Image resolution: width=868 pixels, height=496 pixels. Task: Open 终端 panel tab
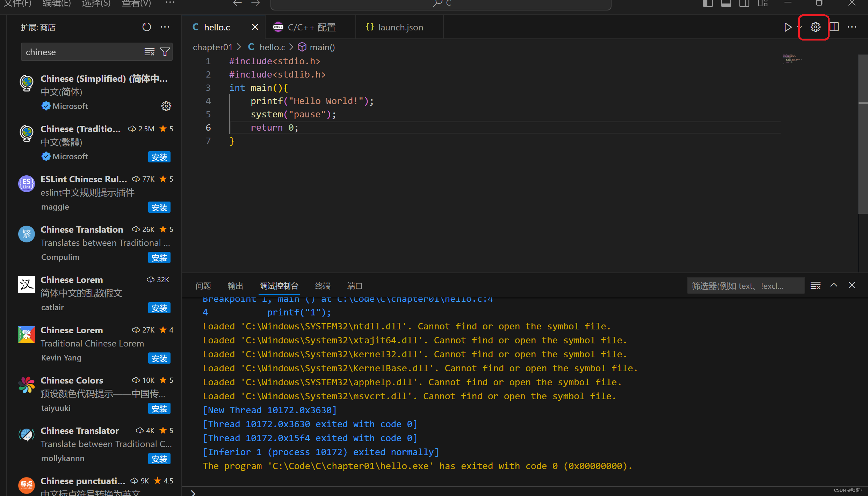[x=323, y=286]
